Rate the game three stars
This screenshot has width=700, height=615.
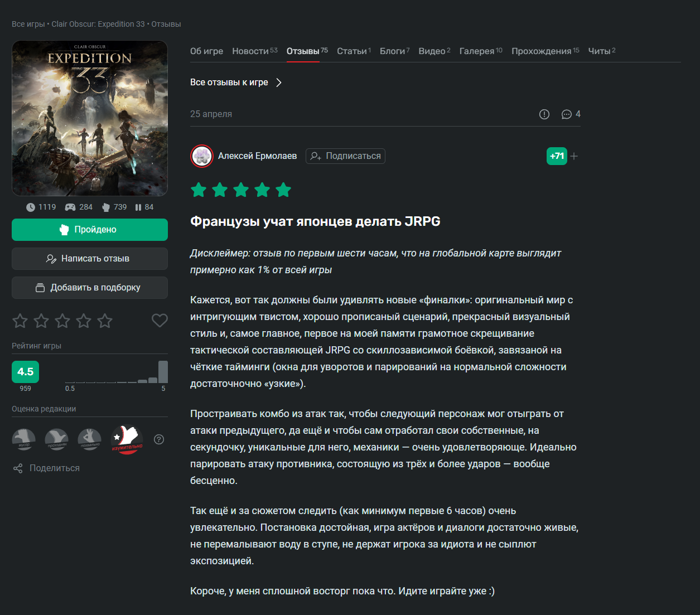[62, 321]
